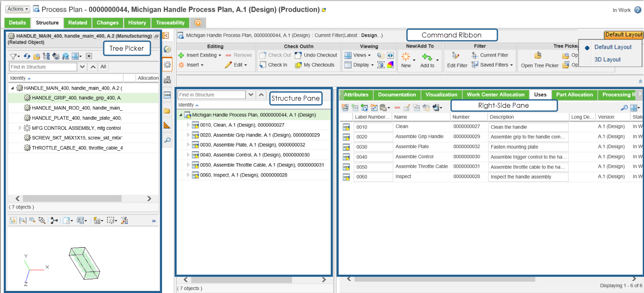Open the Actions dropdown

pos(18,9)
